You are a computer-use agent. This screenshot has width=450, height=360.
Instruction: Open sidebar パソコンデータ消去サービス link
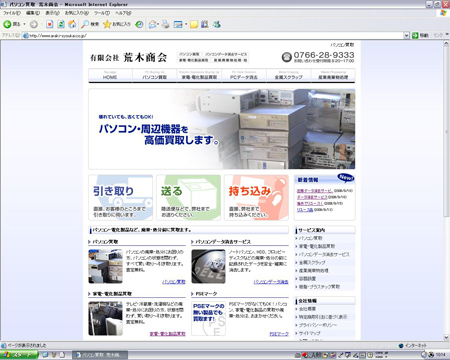(x=324, y=254)
